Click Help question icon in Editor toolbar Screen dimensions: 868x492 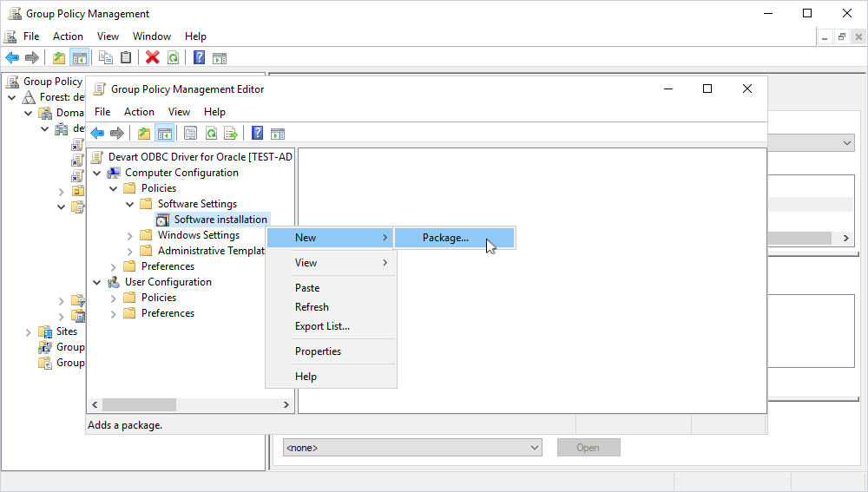(x=258, y=133)
